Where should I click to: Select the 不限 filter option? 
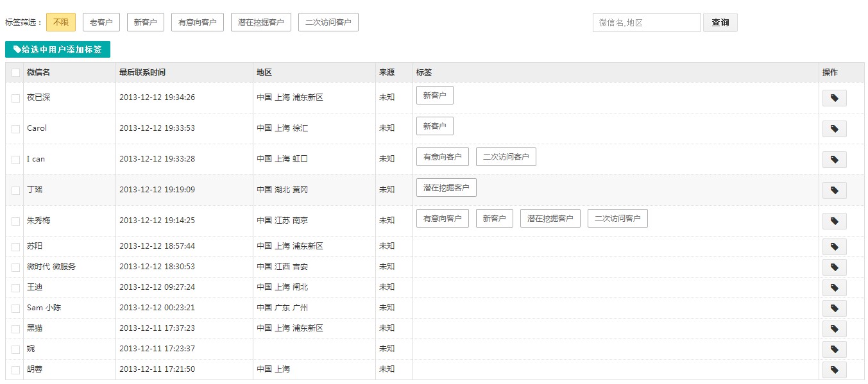(61, 22)
